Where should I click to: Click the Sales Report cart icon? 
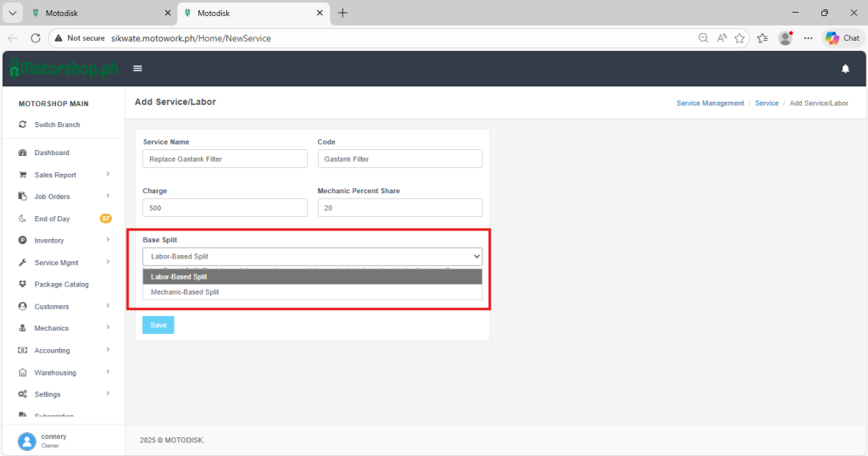tap(23, 175)
